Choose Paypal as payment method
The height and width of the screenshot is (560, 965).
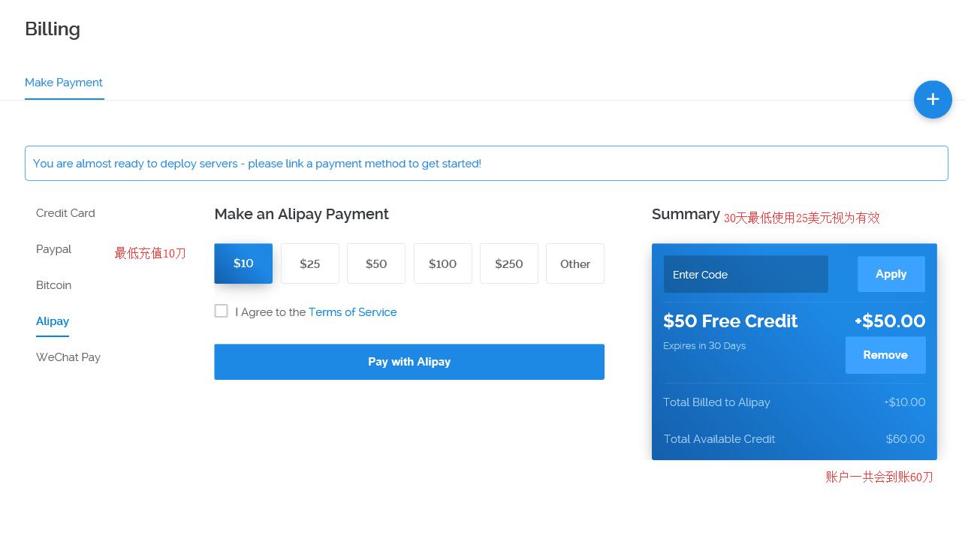(x=53, y=249)
